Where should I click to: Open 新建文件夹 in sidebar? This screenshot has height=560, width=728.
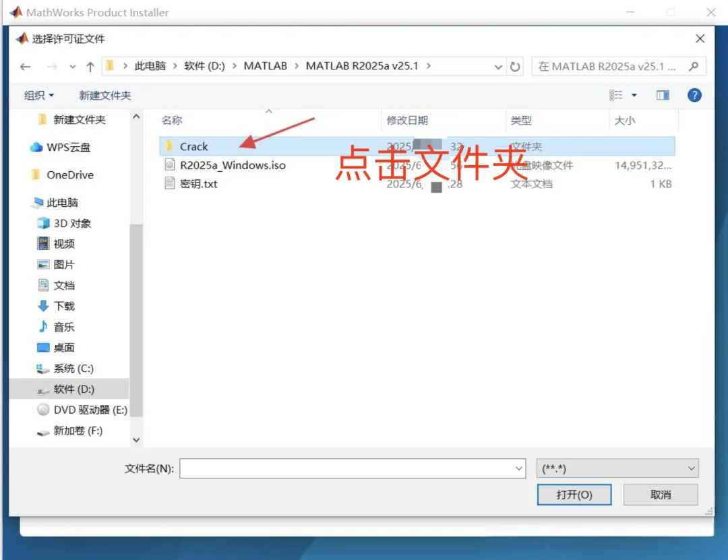[x=80, y=119]
